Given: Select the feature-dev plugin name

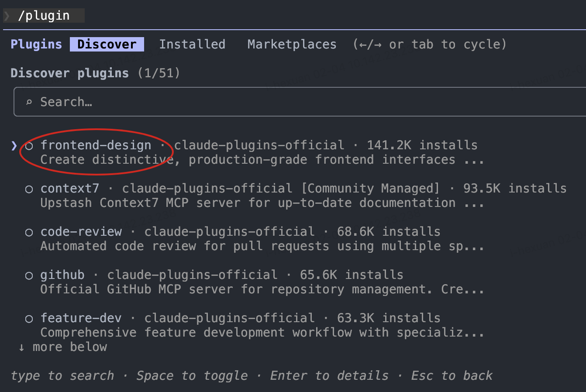Looking at the screenshot, I should click(81, 318).
